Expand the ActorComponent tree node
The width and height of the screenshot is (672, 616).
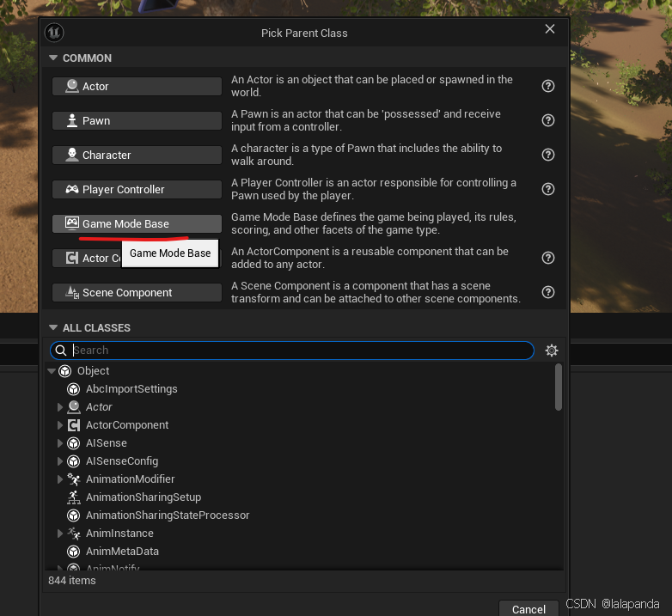point(60,425)
